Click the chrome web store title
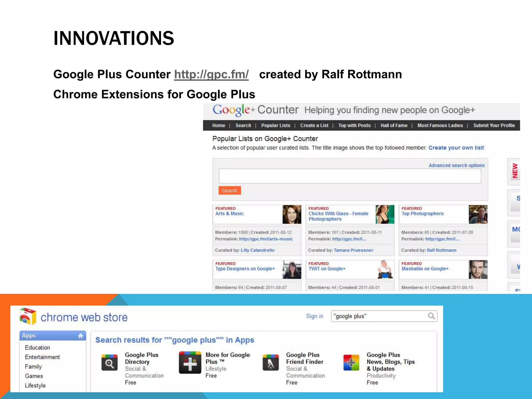The image size is (532, 399). pos(84,317)
